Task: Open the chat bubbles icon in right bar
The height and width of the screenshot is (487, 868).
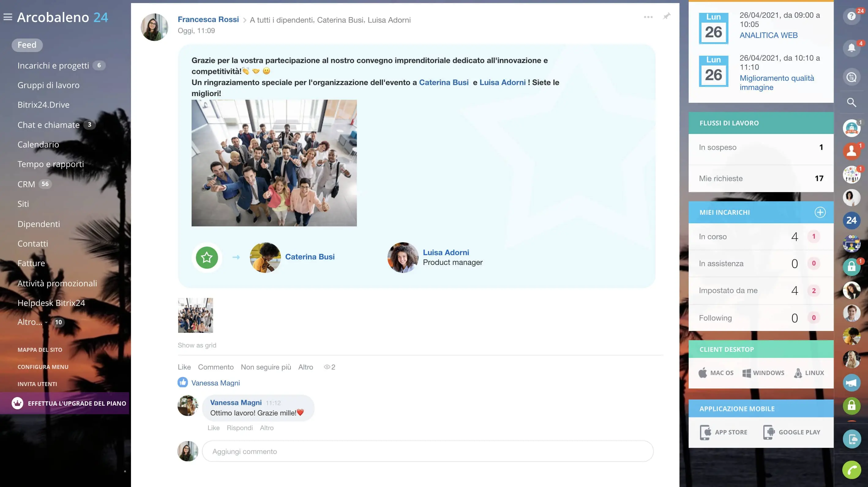Action: click(851, 77)
